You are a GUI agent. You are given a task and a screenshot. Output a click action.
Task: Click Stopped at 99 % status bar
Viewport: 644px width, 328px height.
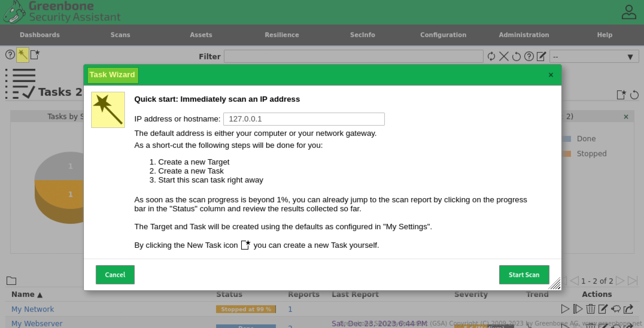point(246,309)
